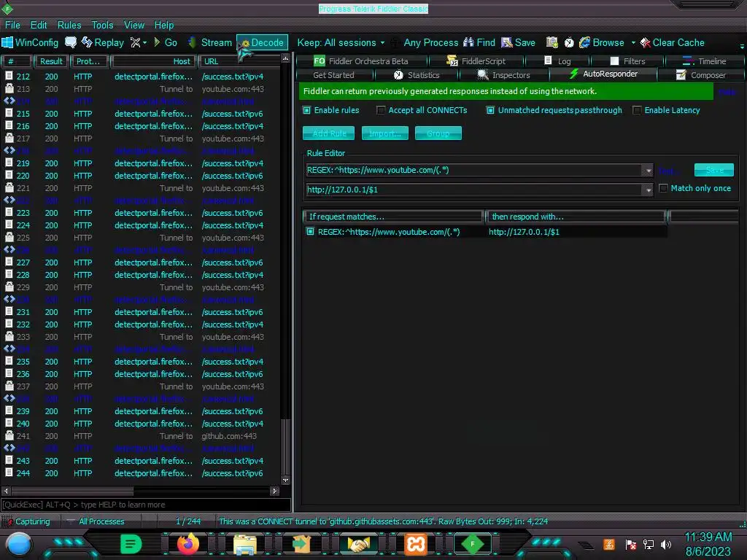The width and height of the screenshot is (747, 560).
Task: Open Firefox from the taskbar
Action: tap(187, 544)
